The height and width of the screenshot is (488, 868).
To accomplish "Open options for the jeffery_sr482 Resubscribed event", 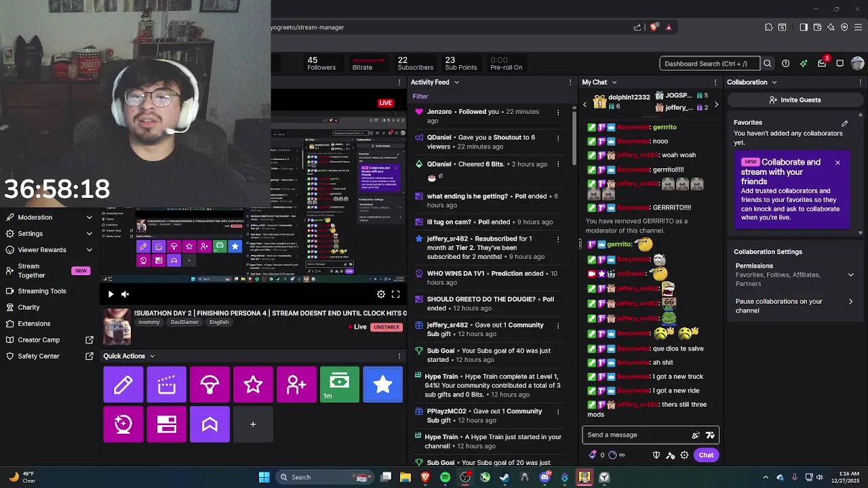I will (x=558, y=239).
